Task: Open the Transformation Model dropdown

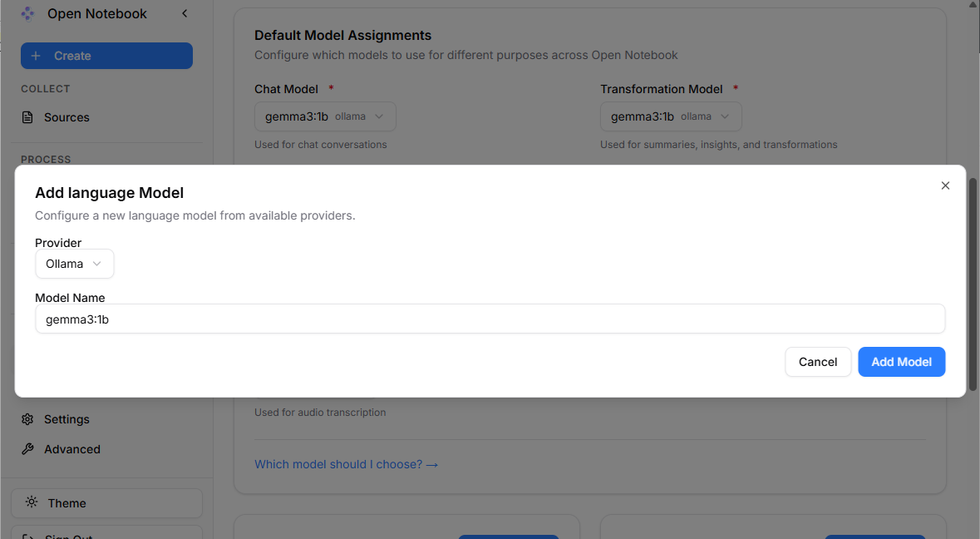Action: (670, 116)
